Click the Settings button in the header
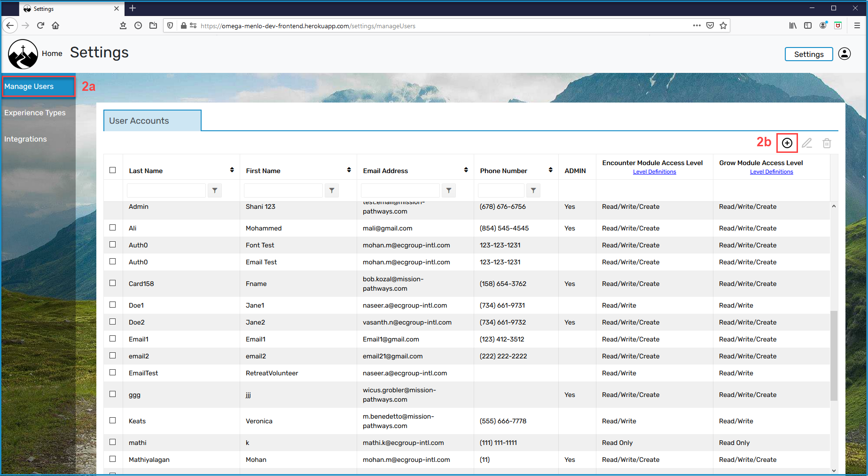Screen dimensions: 868x476 [809, 54]
